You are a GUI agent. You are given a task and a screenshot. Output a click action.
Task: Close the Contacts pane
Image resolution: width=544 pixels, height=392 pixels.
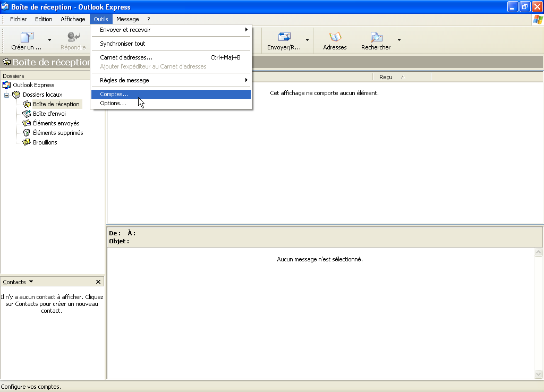coord(98,282)
